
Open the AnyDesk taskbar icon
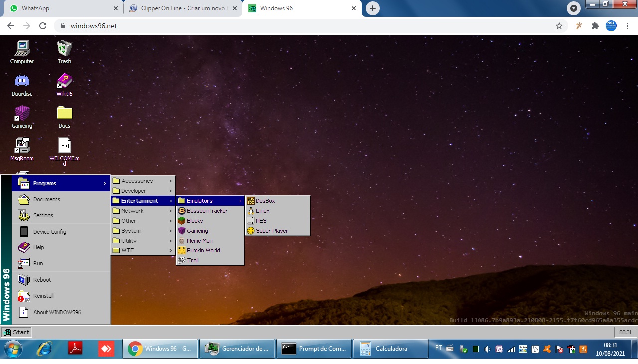[106, 349]
